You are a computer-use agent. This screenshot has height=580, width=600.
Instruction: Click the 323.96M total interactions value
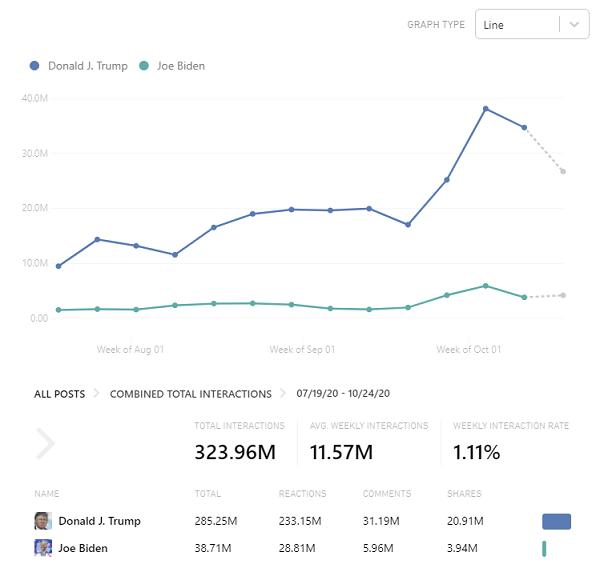pyautogui.click(x=235, y=452)
